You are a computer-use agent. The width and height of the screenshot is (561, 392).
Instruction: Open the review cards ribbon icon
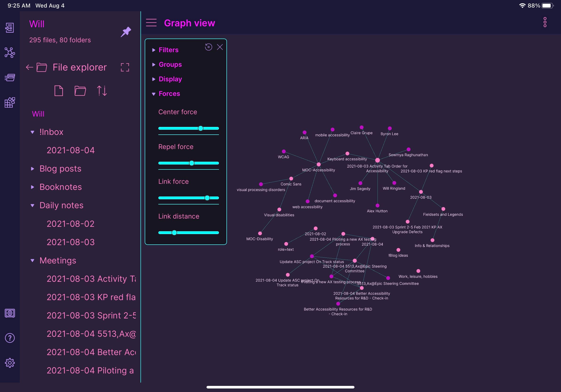[10, 78]
